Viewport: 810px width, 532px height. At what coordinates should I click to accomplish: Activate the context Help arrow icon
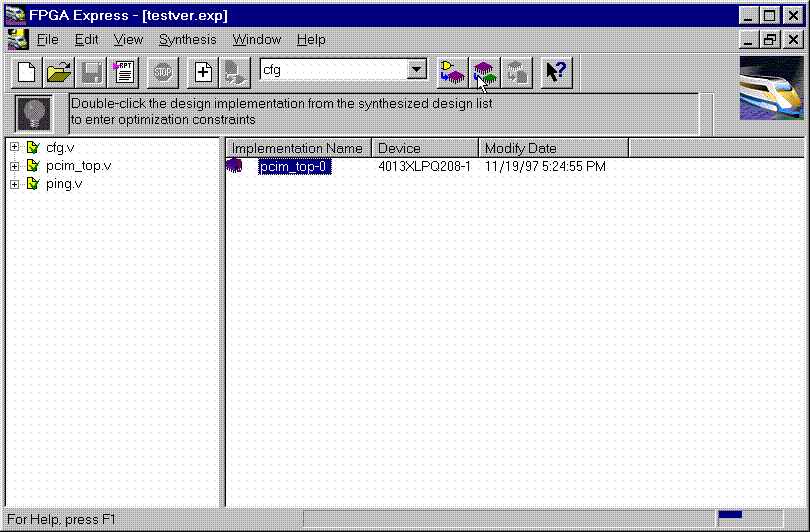[x=556, y=71]
